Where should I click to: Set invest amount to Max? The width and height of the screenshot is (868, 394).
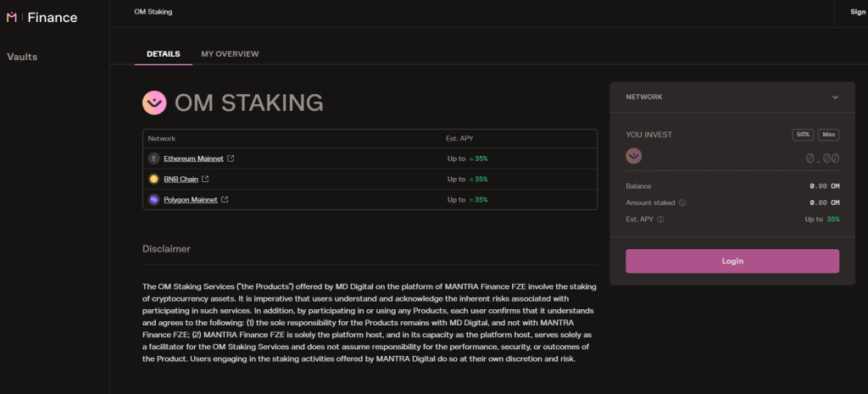tap(829, 135)
